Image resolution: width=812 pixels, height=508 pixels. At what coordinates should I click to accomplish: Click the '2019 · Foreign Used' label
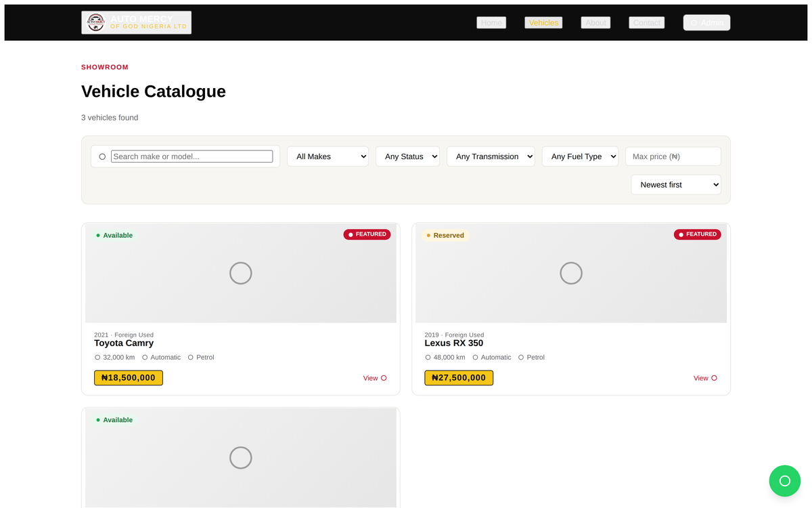tap(454, 335)
